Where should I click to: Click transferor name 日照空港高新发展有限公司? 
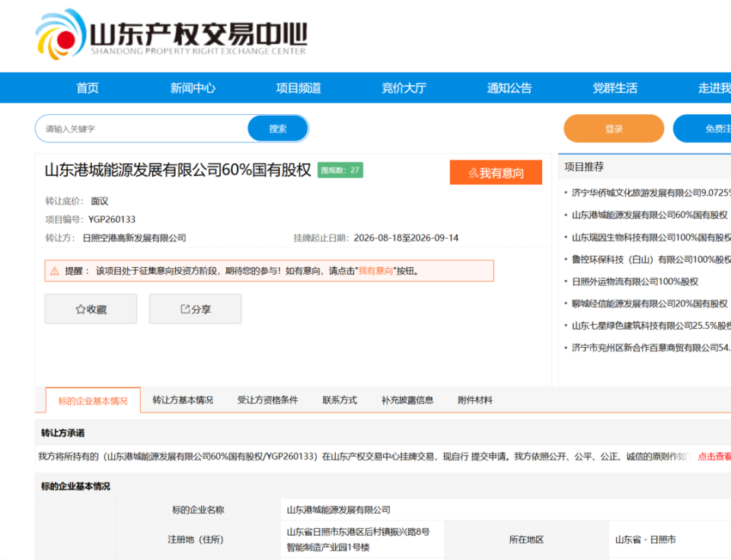134,238
